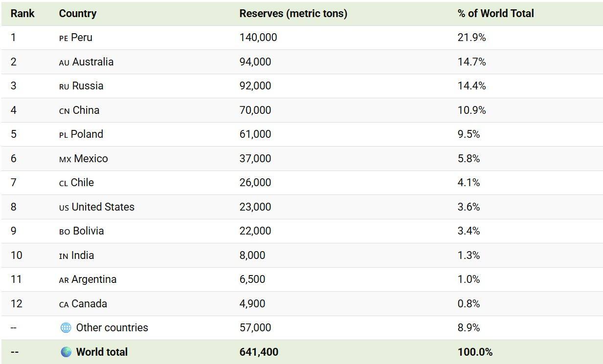
Task: Click the CN flag code next to China
Action: click(65, 111)
